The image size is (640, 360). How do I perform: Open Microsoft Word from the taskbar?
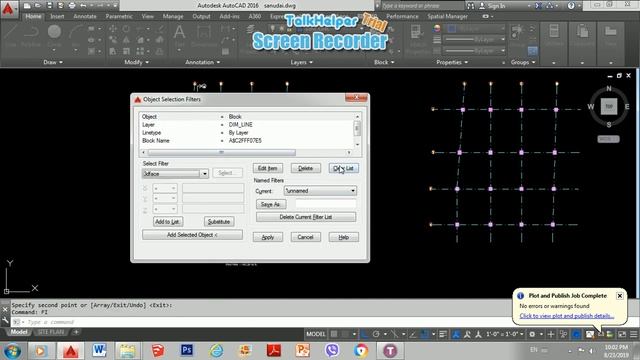[x=99, y=350]
